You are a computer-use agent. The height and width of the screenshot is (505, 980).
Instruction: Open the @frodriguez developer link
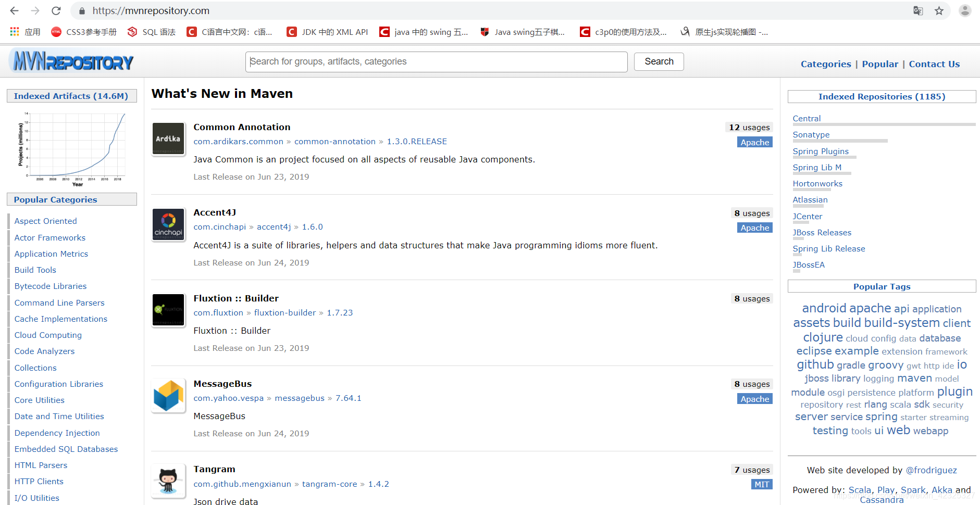931,470
